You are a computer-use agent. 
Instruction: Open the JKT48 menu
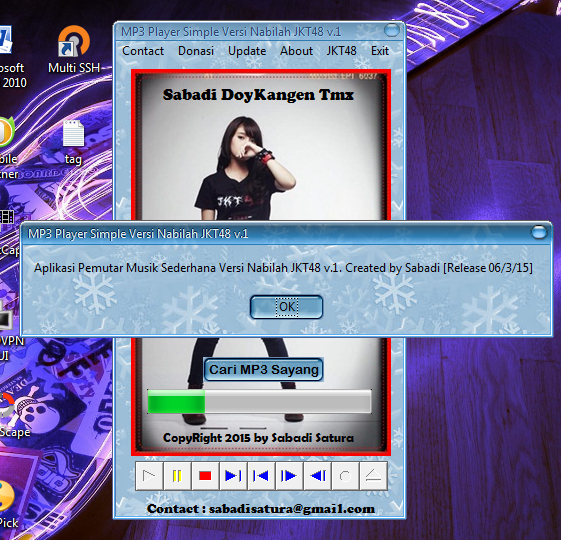[x=341, y=51]
